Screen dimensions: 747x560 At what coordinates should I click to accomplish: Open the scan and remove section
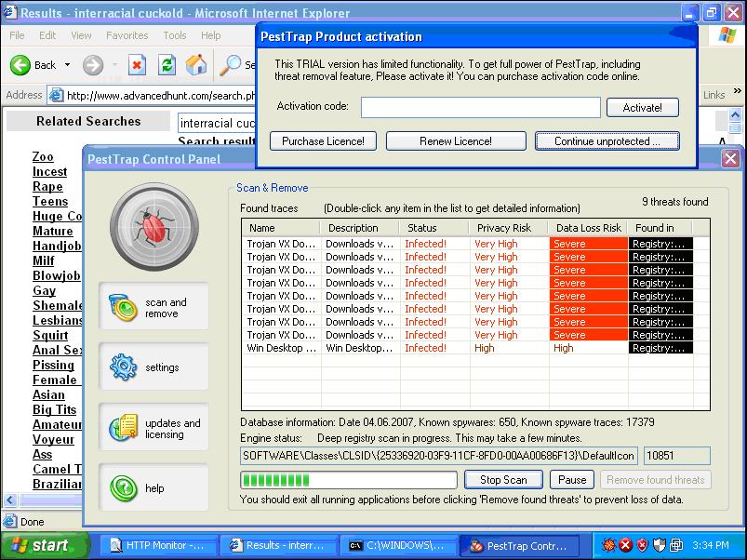(x=153, y=308)
